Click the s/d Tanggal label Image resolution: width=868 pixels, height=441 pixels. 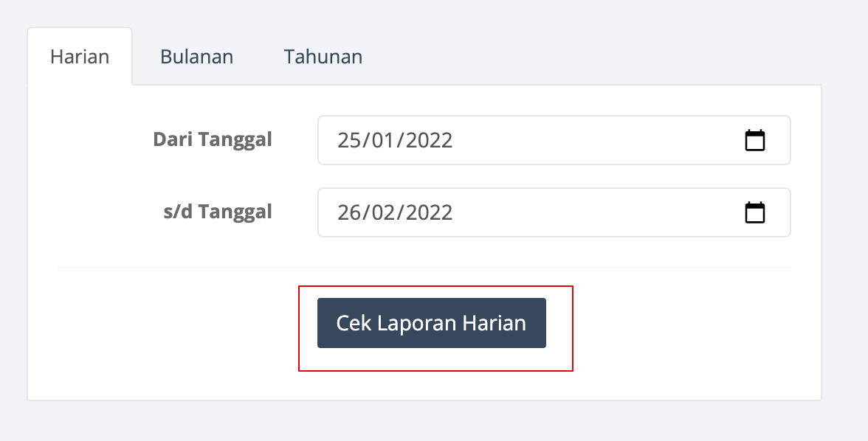pyautogui.click(x=218, y=212)
